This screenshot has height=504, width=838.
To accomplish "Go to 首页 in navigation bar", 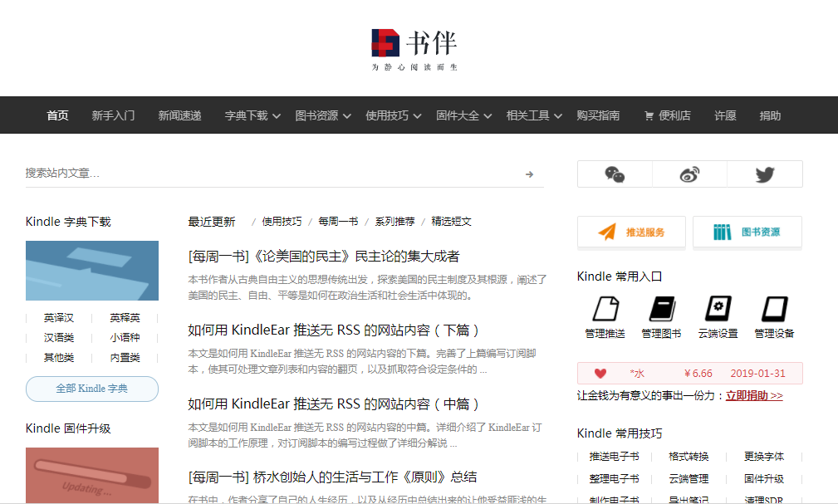I will (57, 115).
